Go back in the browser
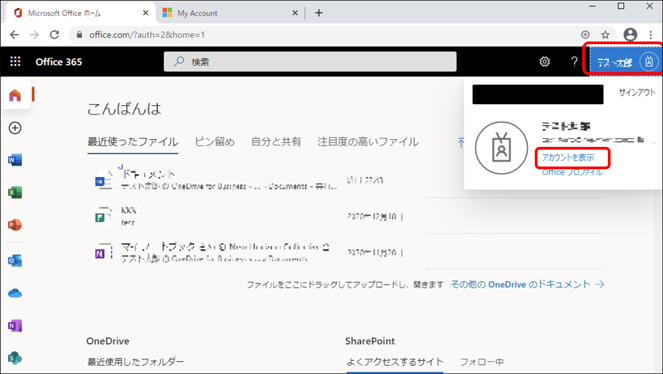663x374 pixels. [x=14, y=35]
